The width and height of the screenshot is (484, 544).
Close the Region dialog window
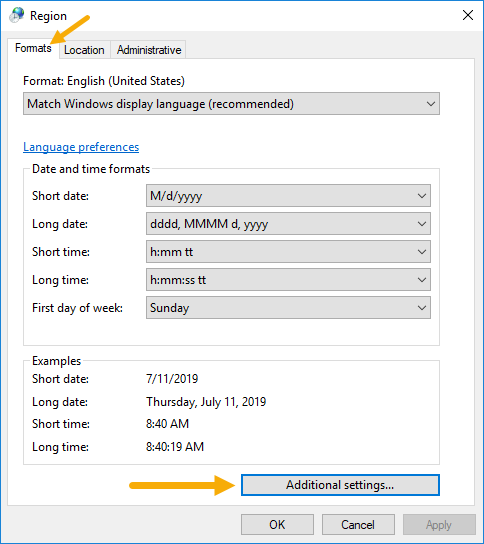(468, 15)
